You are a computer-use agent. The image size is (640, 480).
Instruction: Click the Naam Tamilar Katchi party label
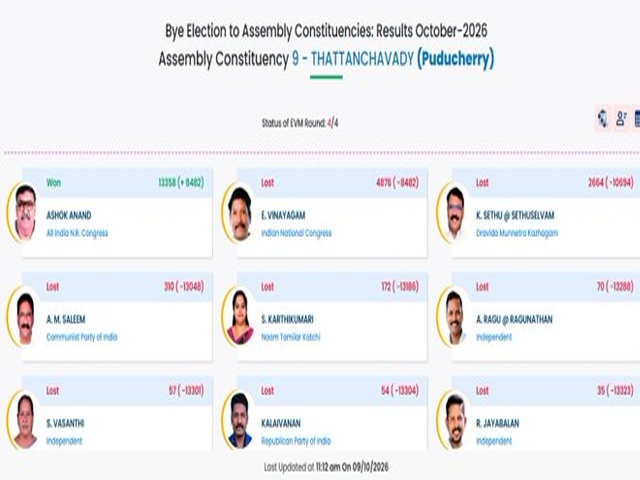coord(291,337)
